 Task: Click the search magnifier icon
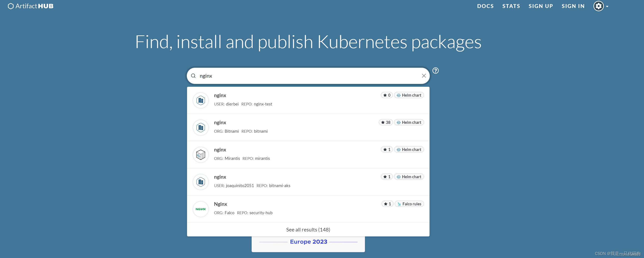click(193, 76)
